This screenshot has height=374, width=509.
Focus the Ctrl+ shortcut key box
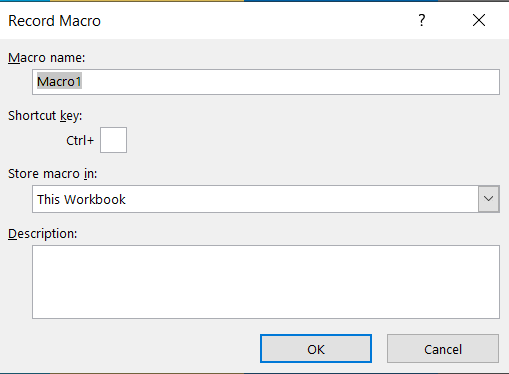[113, 140]
